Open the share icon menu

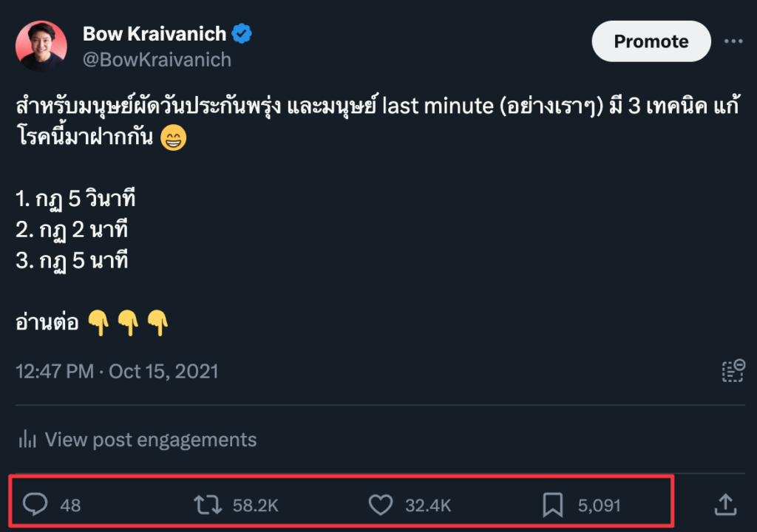pos(725,505)
